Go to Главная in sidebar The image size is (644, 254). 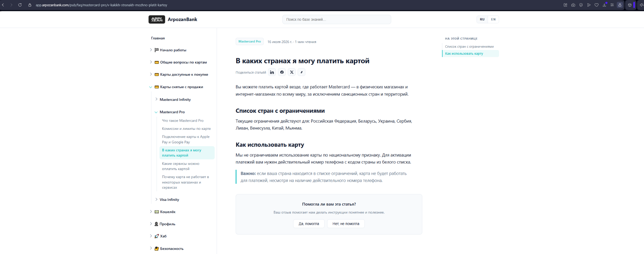pos(158,38)
